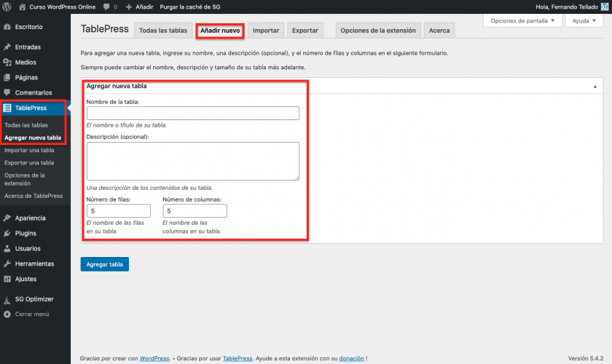This screenshot has width=612, height=364.
Task: Click the Páginas sidebar icon
Action: [x=7, y=77]
